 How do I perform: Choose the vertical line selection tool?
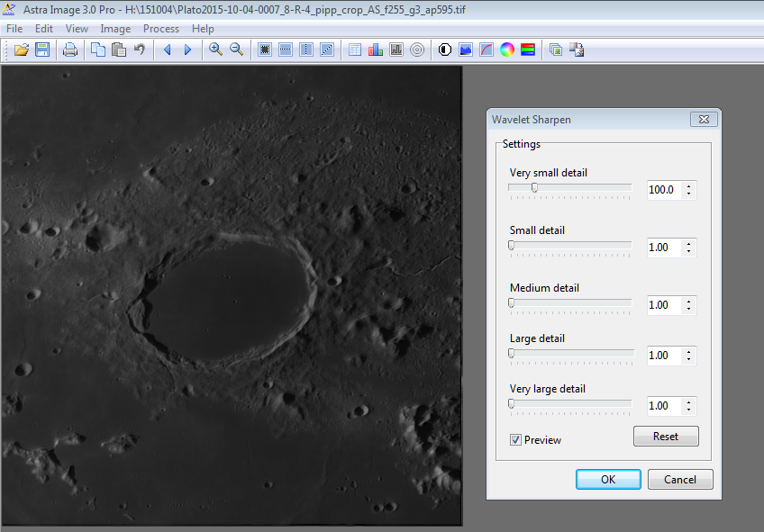coord(306,50)
